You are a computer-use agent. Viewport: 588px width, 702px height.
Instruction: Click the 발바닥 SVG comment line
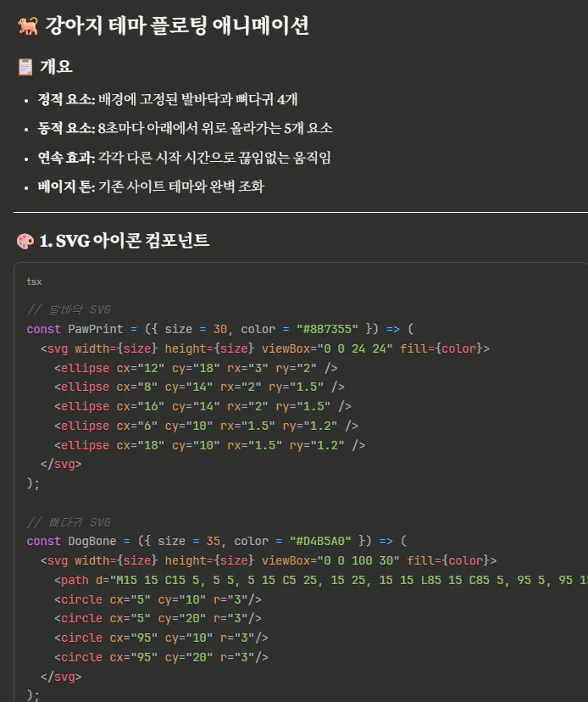click(69, 309)
